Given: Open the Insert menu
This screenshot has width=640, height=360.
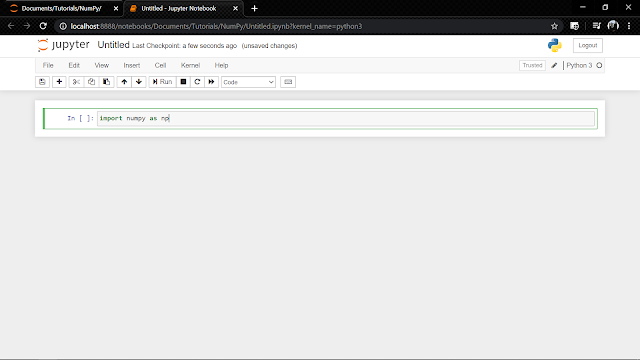Looking at the screenshot, I should tap(131, 65).
